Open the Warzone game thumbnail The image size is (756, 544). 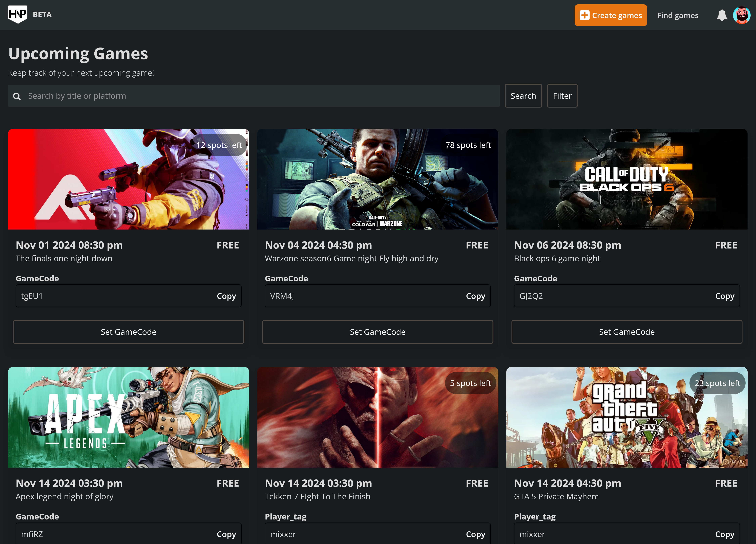377,179
